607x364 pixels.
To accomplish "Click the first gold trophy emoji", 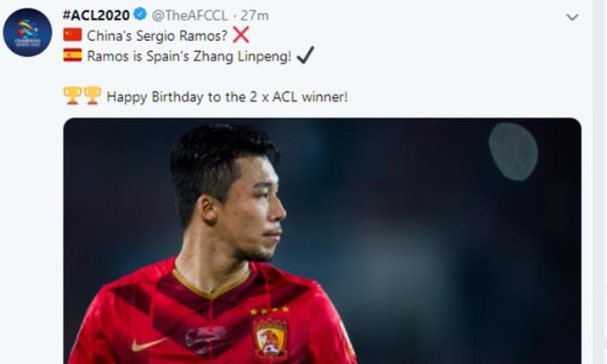I will (72, 95).
